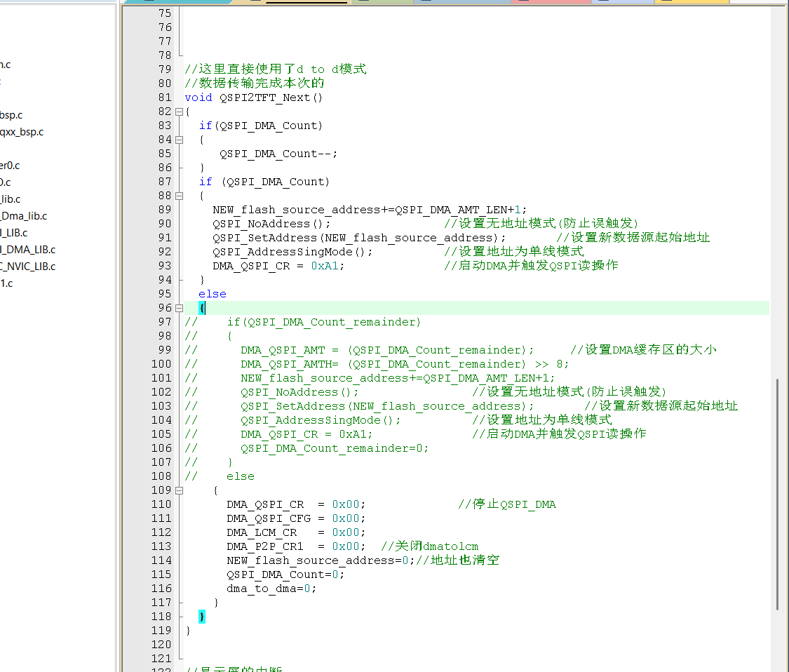Select the 1.c file in project tree
This screenshot has width=789, height=672.
[6, 283]
